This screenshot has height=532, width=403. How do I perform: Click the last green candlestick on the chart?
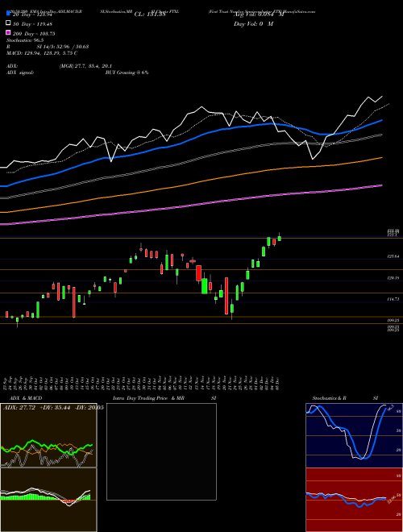pyautogui.click(x=280, y=238)
